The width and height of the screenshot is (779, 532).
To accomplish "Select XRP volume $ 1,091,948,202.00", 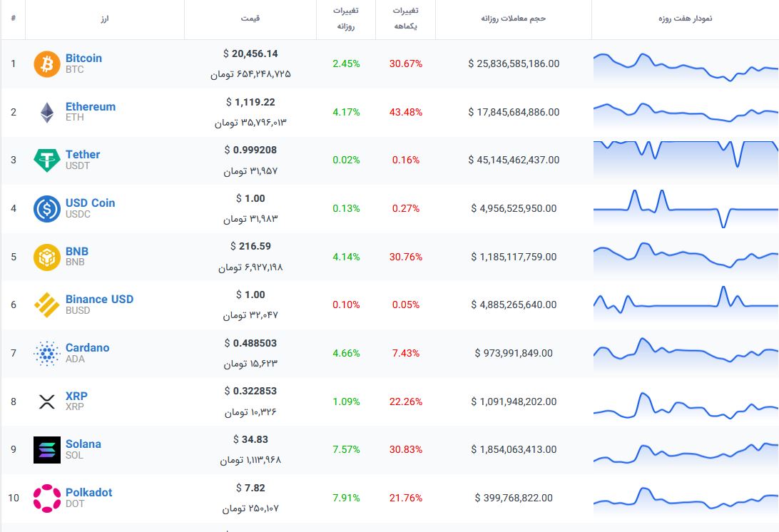I will point(514,401).
